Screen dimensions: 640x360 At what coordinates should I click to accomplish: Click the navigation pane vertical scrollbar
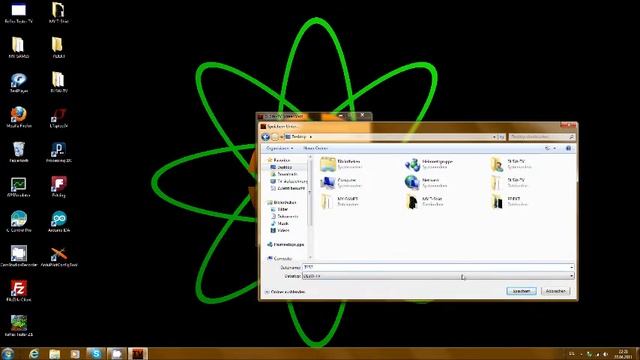tap(310, 208)
